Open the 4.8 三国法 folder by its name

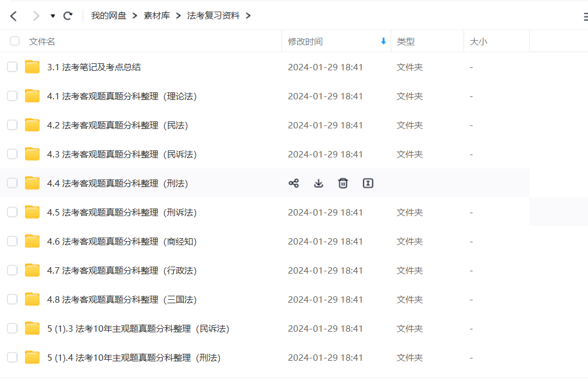[x=122, y=300]
